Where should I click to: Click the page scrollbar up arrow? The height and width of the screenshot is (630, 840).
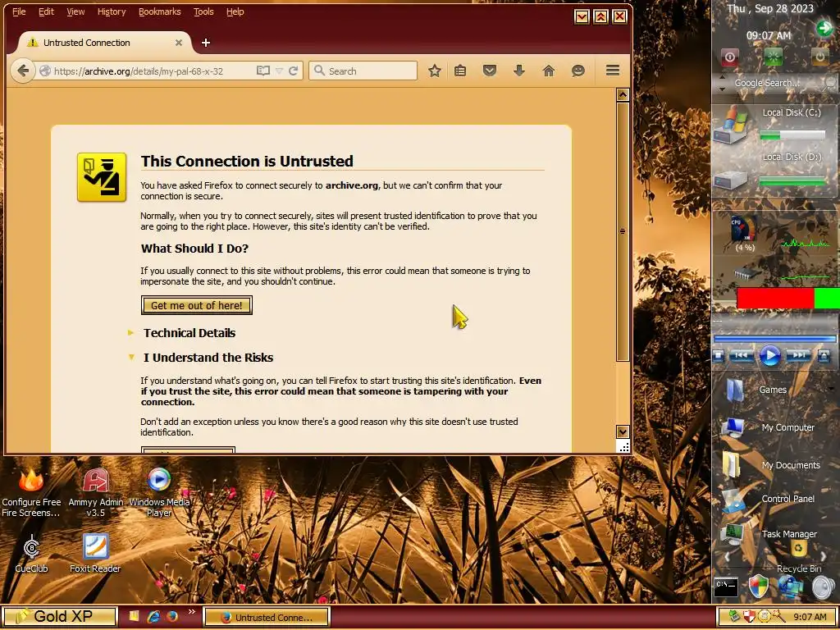coord(623,95)
